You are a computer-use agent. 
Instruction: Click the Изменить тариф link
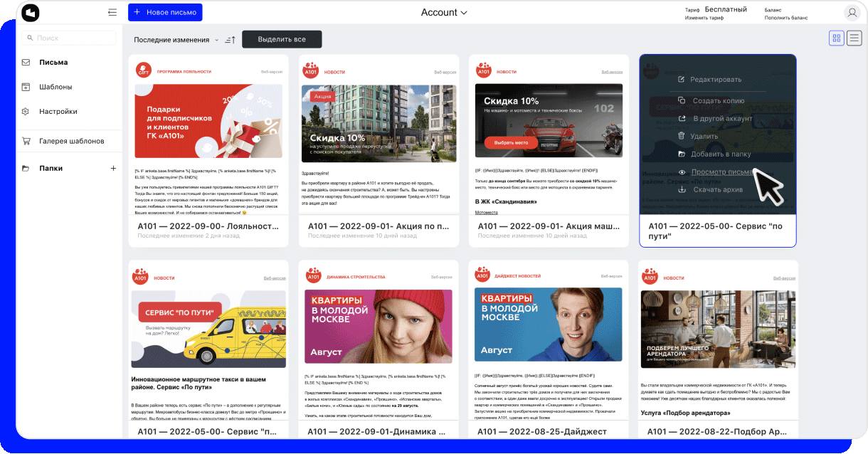point(704,18)
